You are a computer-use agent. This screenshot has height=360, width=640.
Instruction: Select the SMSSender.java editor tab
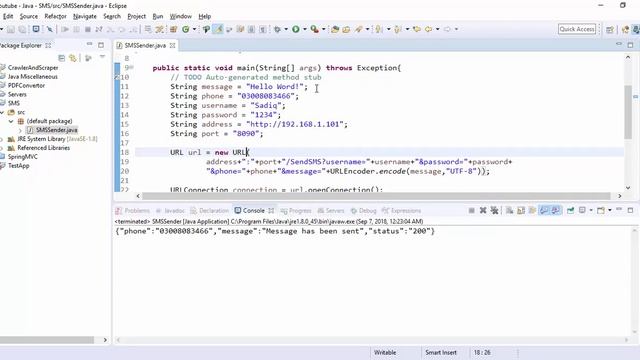click(145, 45)
